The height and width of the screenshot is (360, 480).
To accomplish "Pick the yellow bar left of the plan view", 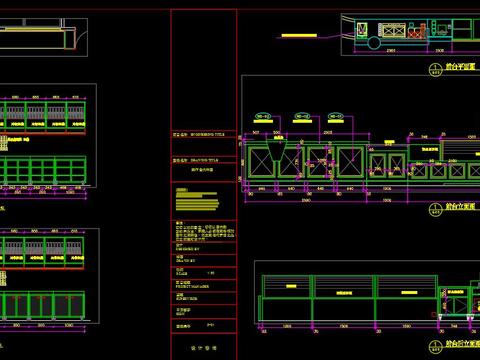I will coord(299,35).
